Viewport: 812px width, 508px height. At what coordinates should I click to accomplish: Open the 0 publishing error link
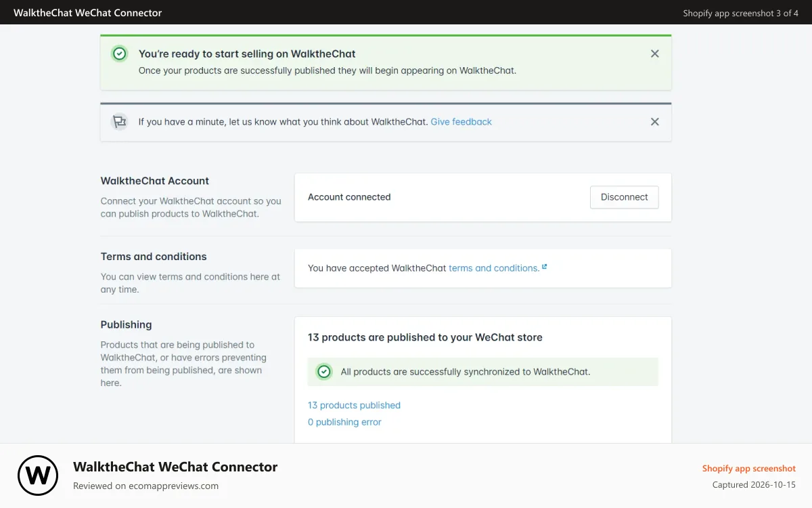pyautogui.click(x=344, y=422)
